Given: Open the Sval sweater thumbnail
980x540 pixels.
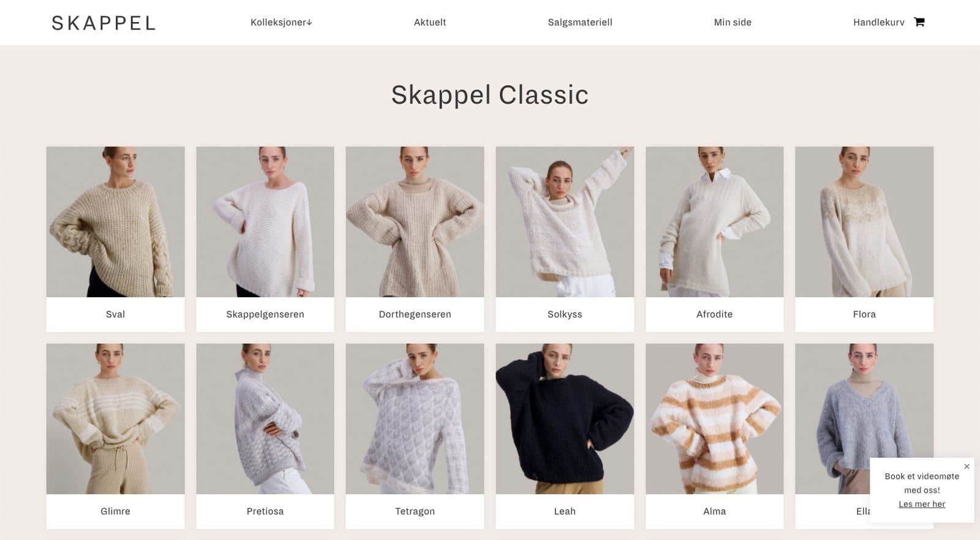Looking at the screenshot, I should click(115, 222).
